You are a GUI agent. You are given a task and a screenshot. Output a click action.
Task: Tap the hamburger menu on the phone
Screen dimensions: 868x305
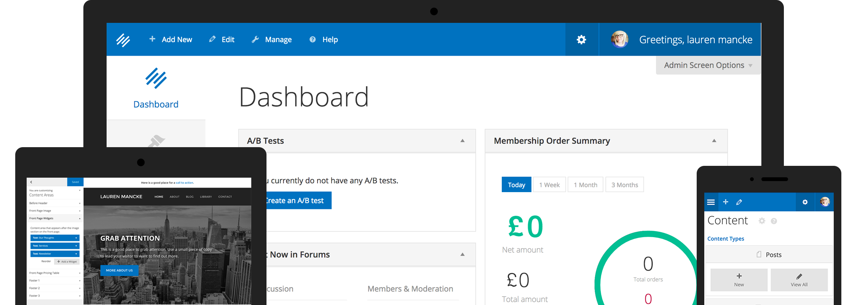pyautogui.click(x=711, y=202)
